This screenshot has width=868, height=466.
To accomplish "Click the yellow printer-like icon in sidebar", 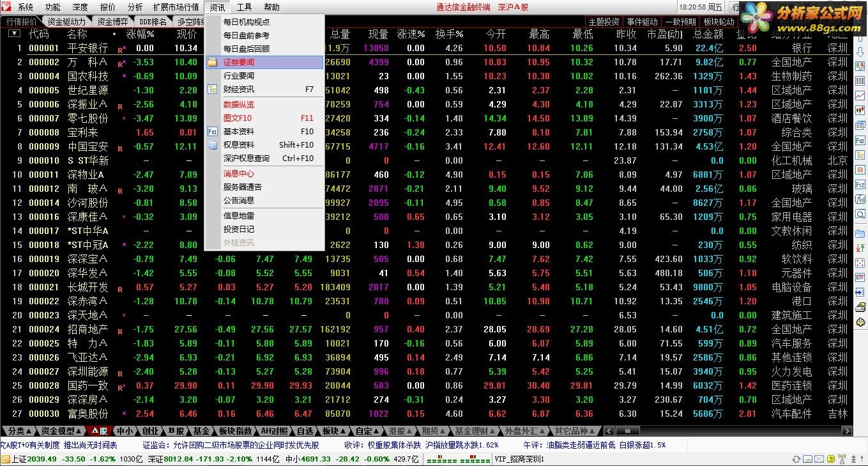I will coord(860,307).
